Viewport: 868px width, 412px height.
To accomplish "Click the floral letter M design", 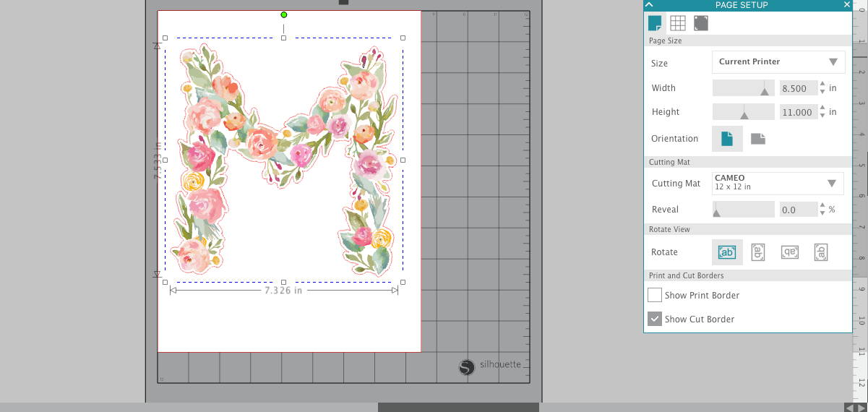I will (x=284, y=160).
